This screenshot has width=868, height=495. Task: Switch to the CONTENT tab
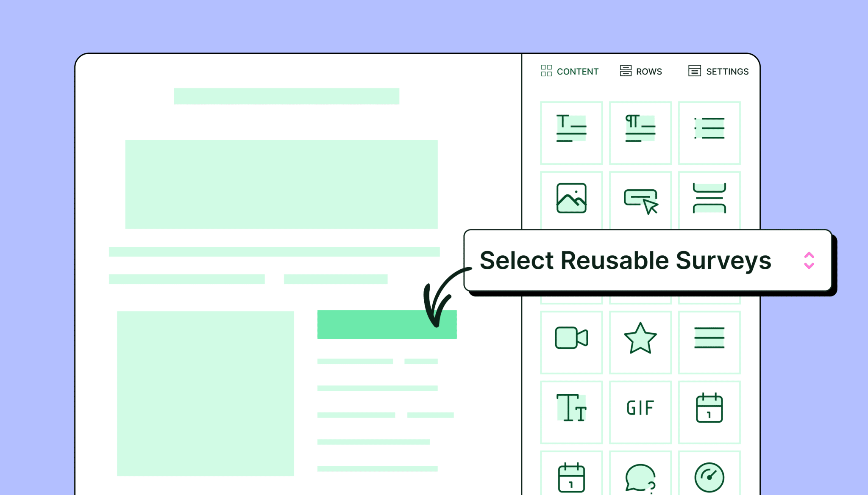(x=570, y=71)
